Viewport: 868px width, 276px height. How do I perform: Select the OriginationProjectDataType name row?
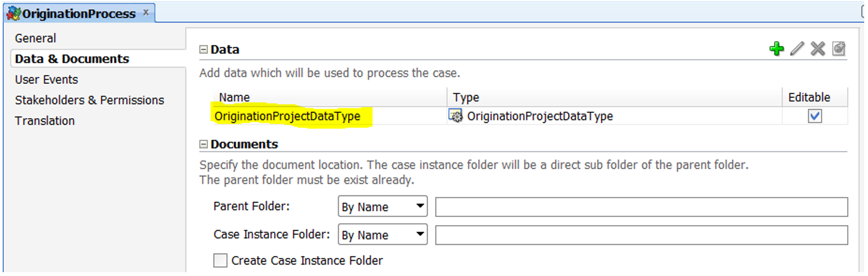pyautogui.click(x=287, y=116)
